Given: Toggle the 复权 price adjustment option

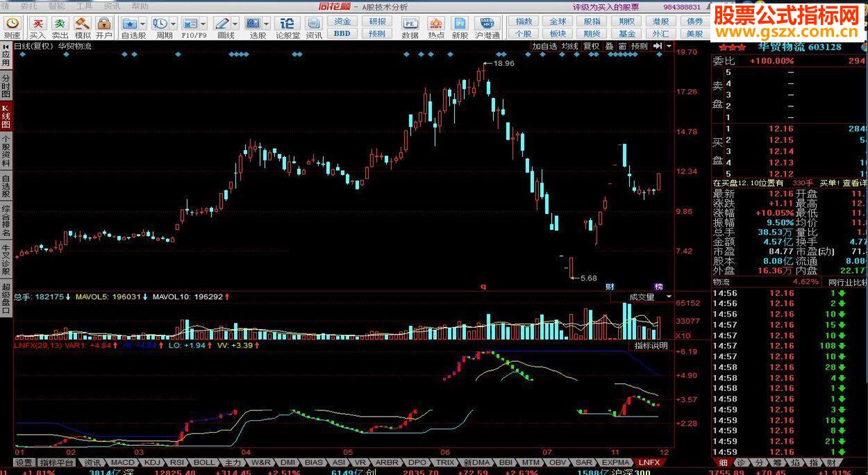Looking at the screenshot, I should [591, 46].
